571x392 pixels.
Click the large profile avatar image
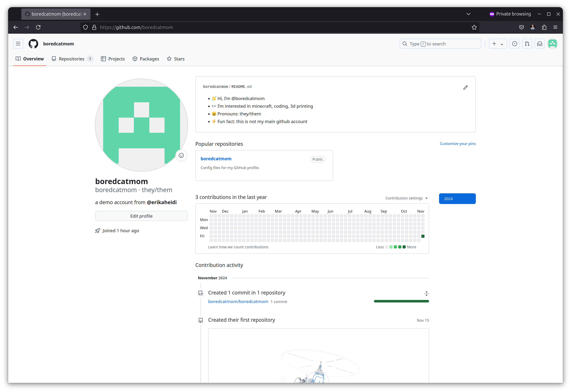(x=141, y=125)
